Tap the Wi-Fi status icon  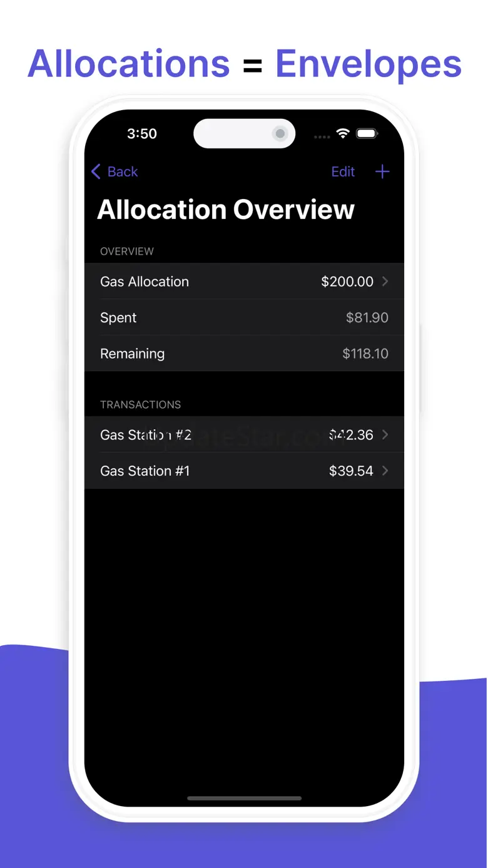click(342, 133)
